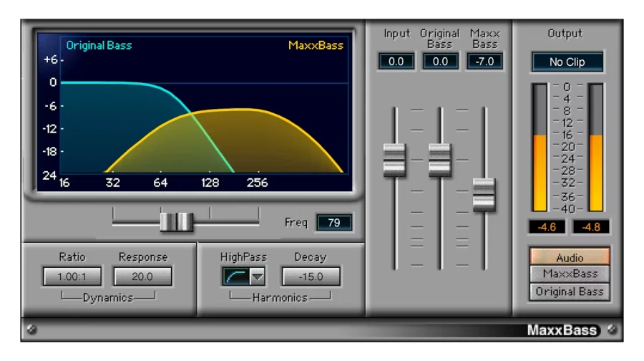Click the Original Bass fader handle
Viewport: 644px width, 361px height.
pos(440,160)
